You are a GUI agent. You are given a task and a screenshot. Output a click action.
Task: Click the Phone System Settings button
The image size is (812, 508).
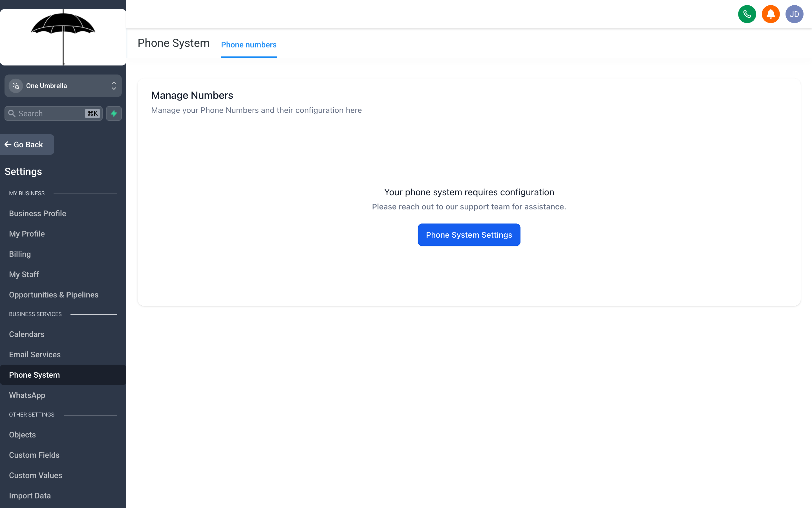[469, 235]
